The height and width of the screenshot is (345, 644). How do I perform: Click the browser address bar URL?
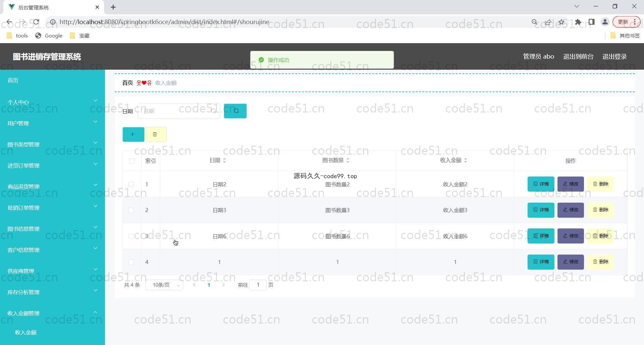tap(164, 22)
